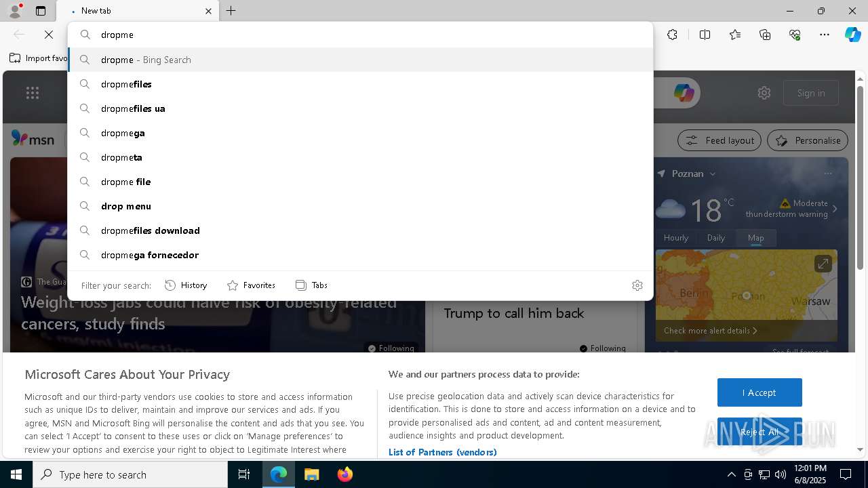
Task: Open Browser essentials heart icon
Action: coord(795,35)
